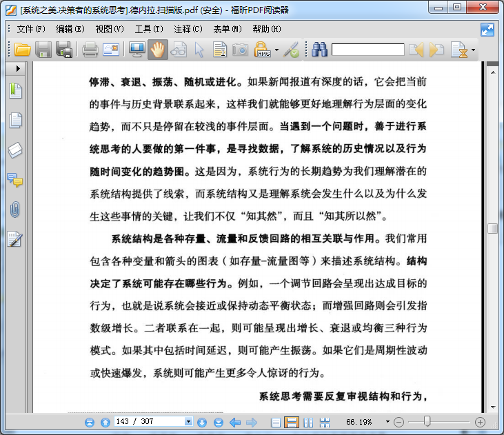Zoom out with the minus button

[399, 422]
